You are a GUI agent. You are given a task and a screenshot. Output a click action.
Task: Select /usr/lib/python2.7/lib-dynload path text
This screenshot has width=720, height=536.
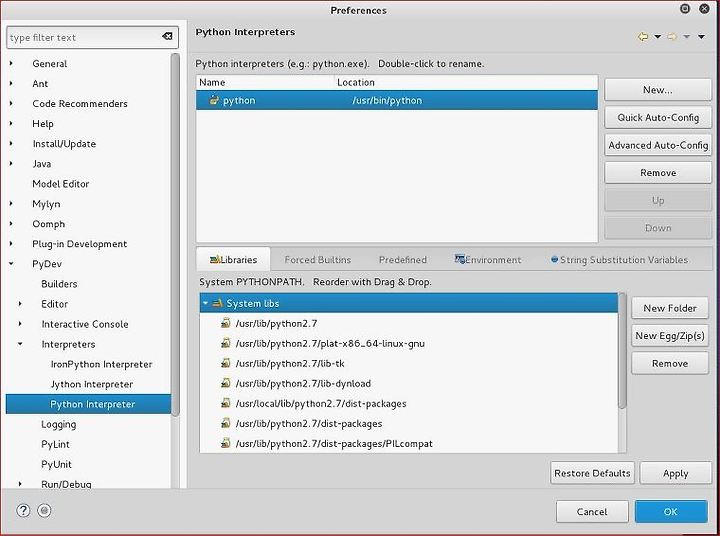[x=303, y=384]
